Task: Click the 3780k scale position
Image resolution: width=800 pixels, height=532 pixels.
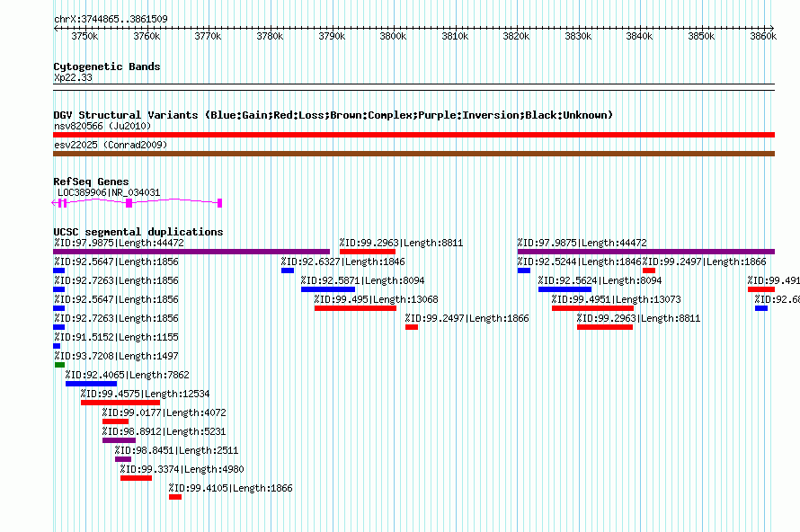Action: pyautogui.click(x=270, y=36)
